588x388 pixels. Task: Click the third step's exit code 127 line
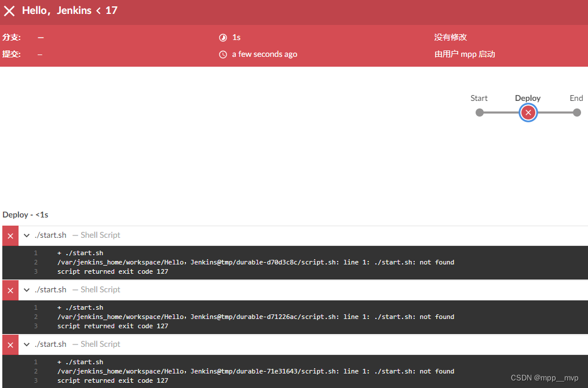coord(112,380)
